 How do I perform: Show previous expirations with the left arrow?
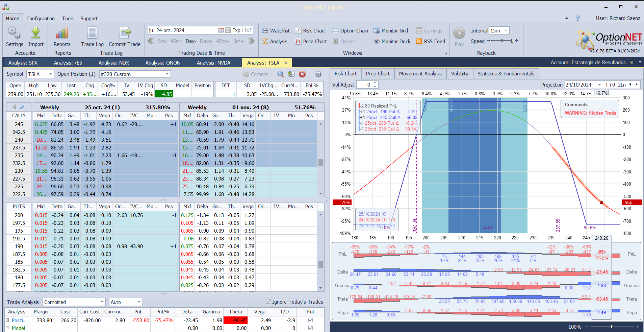tap(14, 107)
